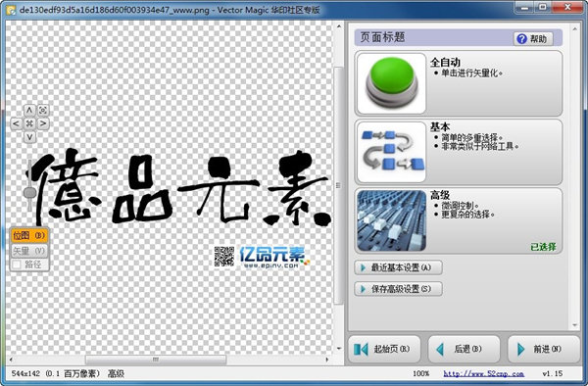The image size is (588, 386).
Task: Click the zoom slider handle
Action: tap(29, 193)
